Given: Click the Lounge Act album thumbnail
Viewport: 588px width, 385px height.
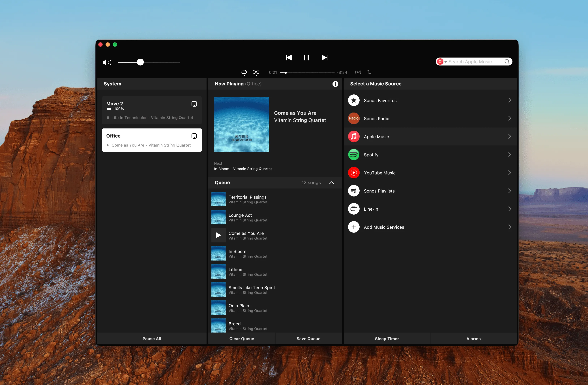Looking at the screenshot, I should (x=218, y=217).
